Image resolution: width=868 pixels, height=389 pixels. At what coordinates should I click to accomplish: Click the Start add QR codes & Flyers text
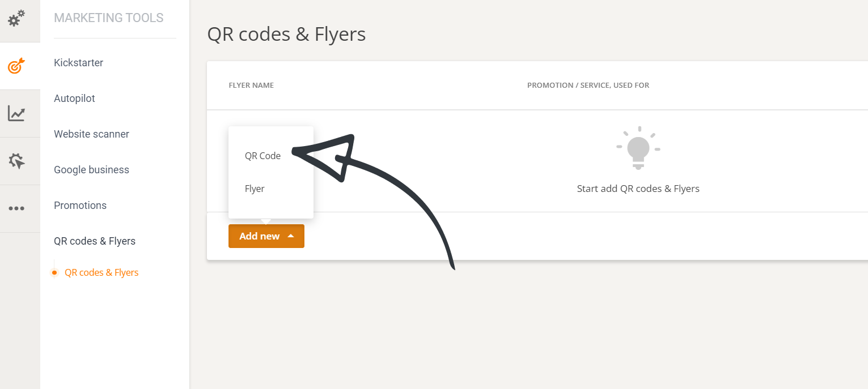coord(638,189)
